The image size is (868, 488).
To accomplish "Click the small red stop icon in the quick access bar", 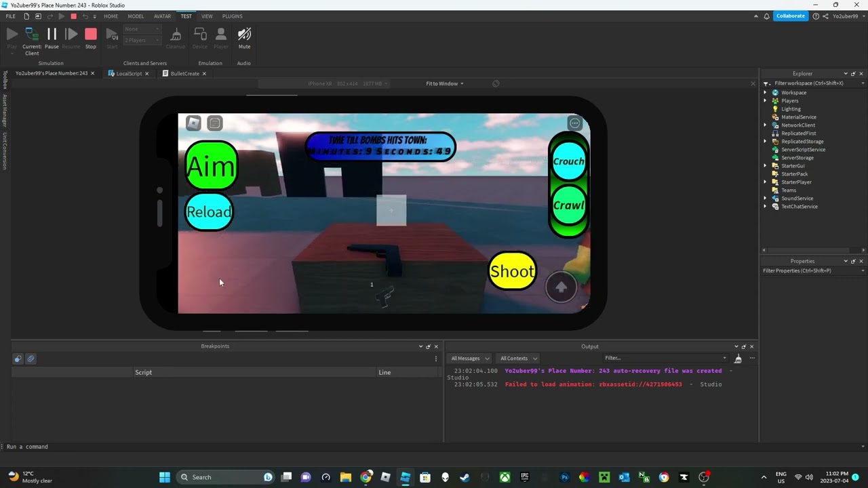I will click(x=73, y=16).
